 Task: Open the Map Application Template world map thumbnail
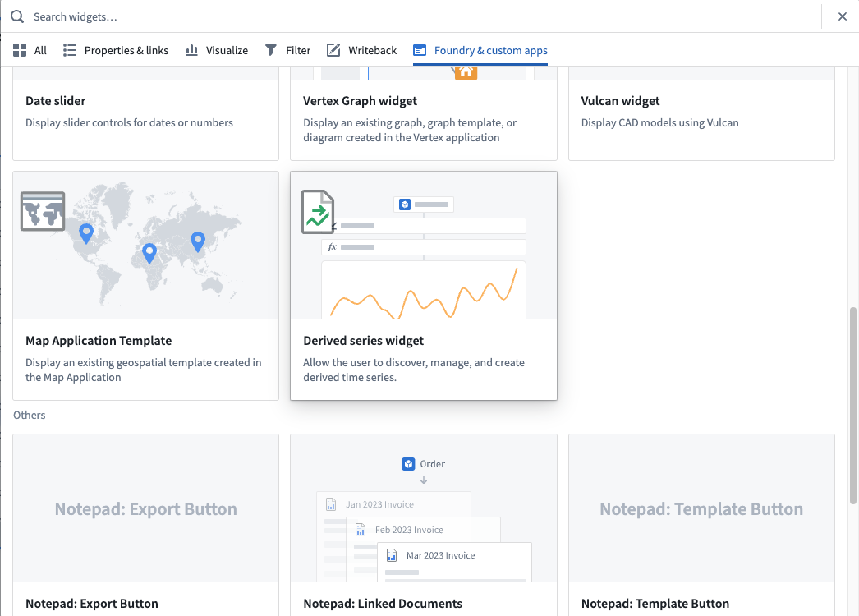pos(145,246)
